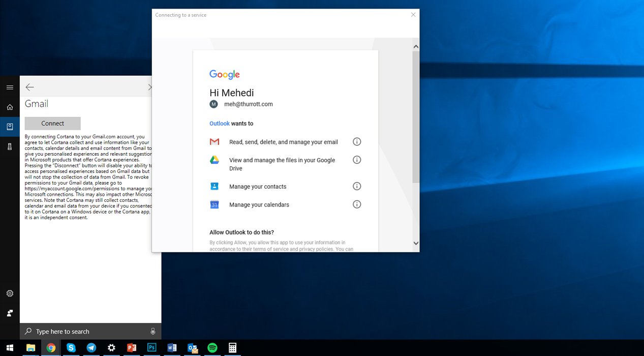
Task: Open Skype from the taskbar
Action: (71, 348)
